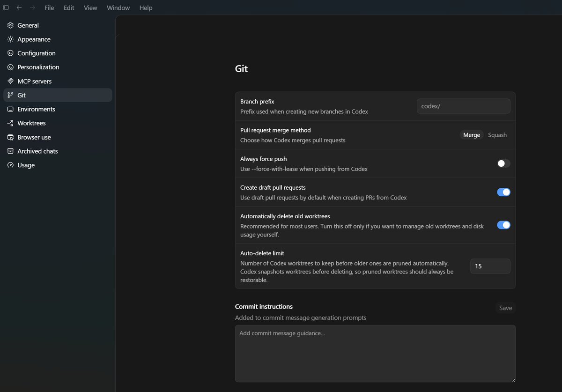Click the Environments icon
This screenshot has height=392, width=562.
10,109
